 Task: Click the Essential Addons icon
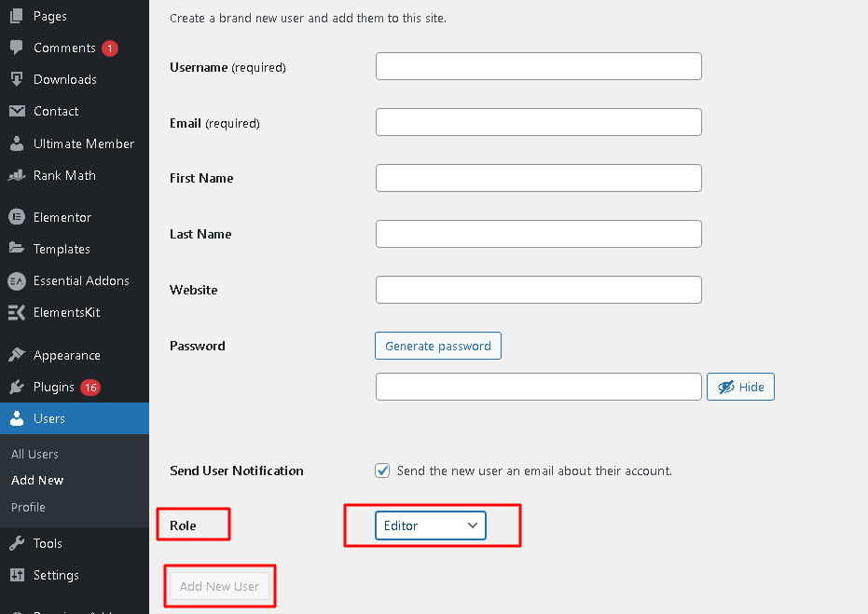pyautogui.click(x=16, y=280)
